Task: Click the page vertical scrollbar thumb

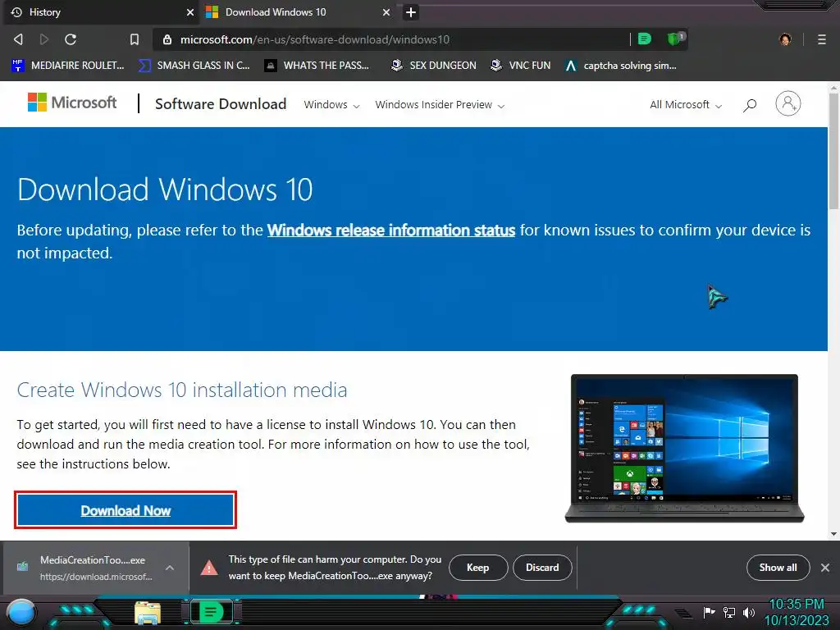Action: coord(833,151)
